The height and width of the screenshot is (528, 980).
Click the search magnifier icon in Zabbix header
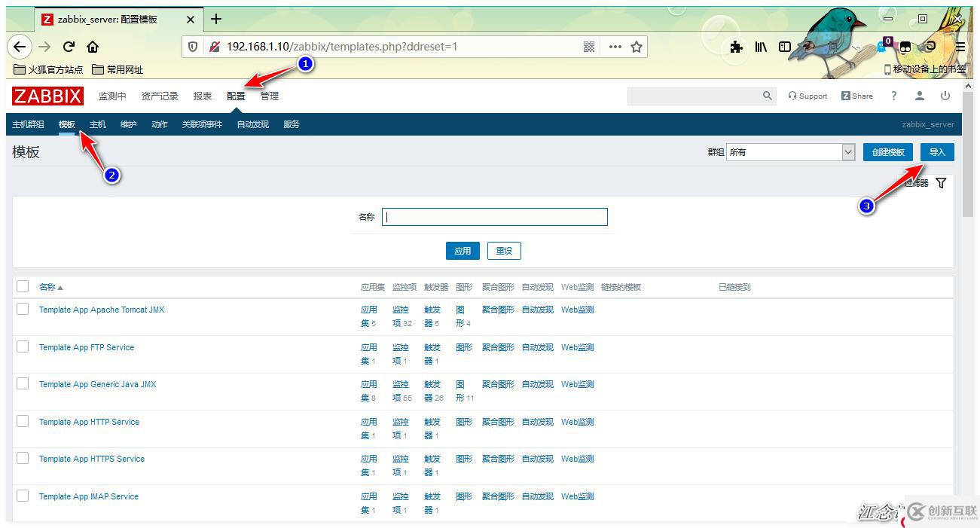(x=768, y=96)
